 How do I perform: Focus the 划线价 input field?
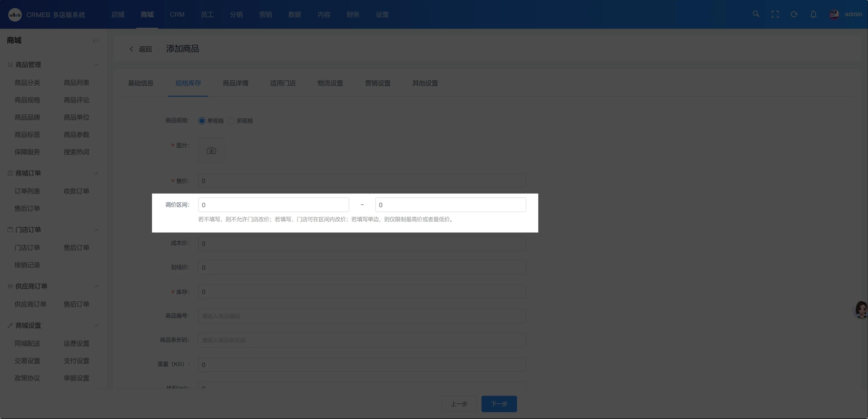click(x=362, y=267)
